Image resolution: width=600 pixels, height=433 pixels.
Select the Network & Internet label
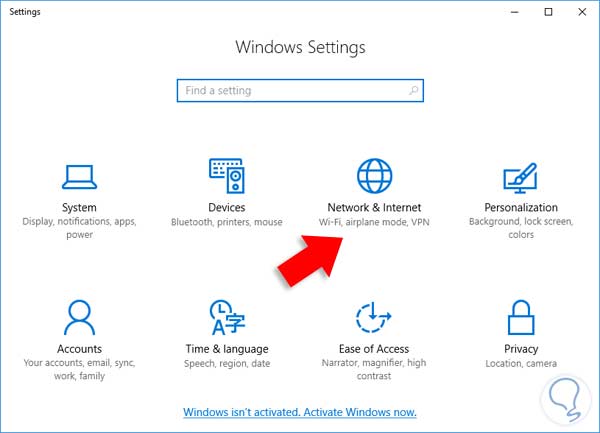[x=374, y=207]
